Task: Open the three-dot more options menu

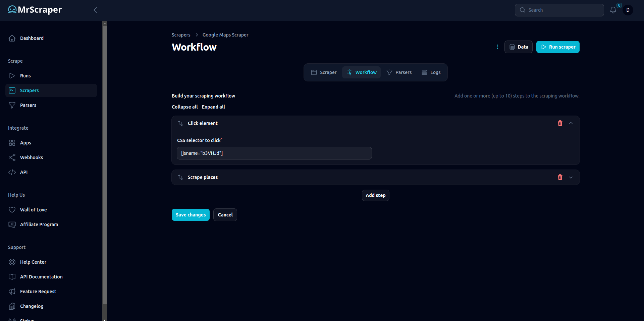Action: coord(497,47)
